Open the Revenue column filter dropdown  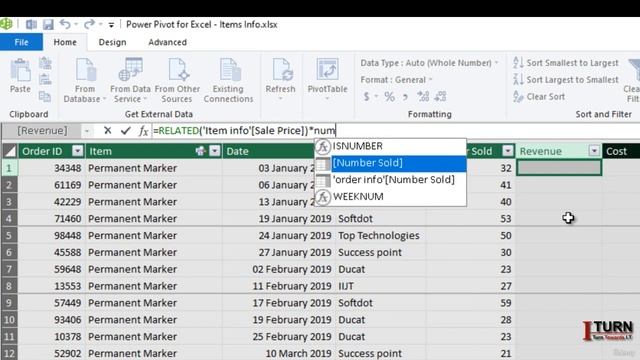pos(594,151)
